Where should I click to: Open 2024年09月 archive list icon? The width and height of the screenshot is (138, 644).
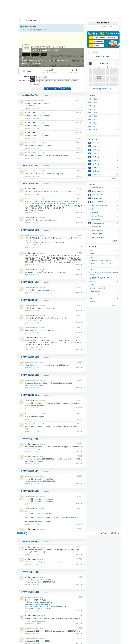(x=90, y=147)
